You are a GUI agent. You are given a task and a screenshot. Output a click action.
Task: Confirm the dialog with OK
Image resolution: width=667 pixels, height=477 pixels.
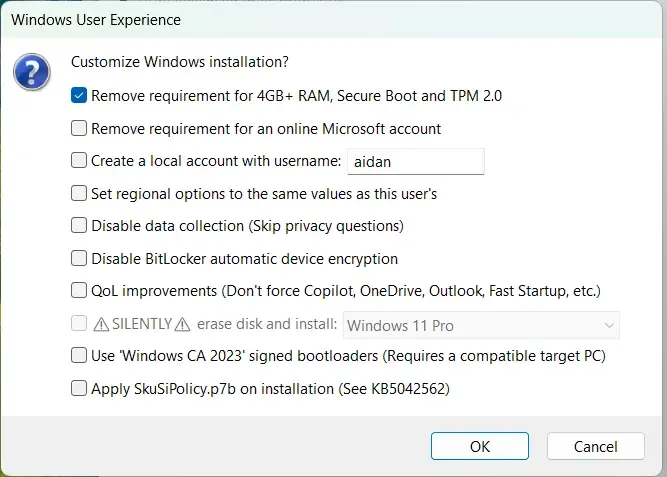(x=480, y=446)
